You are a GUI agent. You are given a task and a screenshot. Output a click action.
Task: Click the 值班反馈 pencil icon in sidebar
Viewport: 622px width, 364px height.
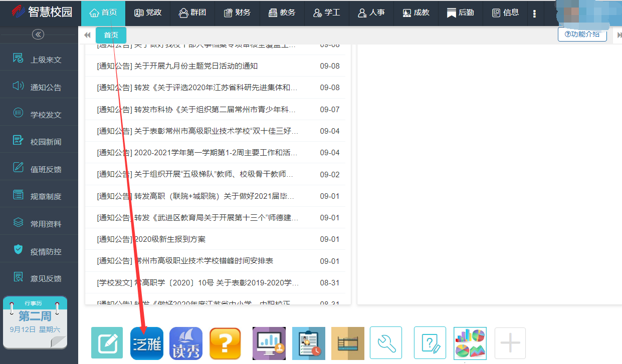pyautogui.click(x=18, y=168)
